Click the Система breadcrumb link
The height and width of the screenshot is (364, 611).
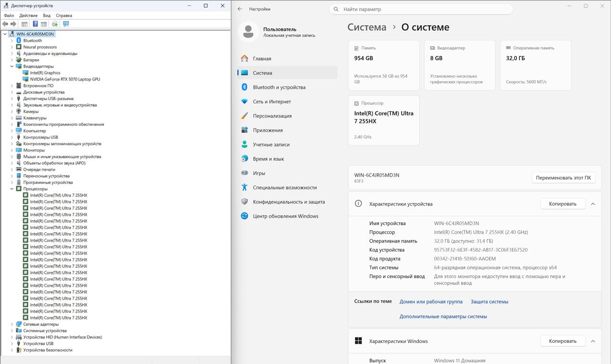367,27
